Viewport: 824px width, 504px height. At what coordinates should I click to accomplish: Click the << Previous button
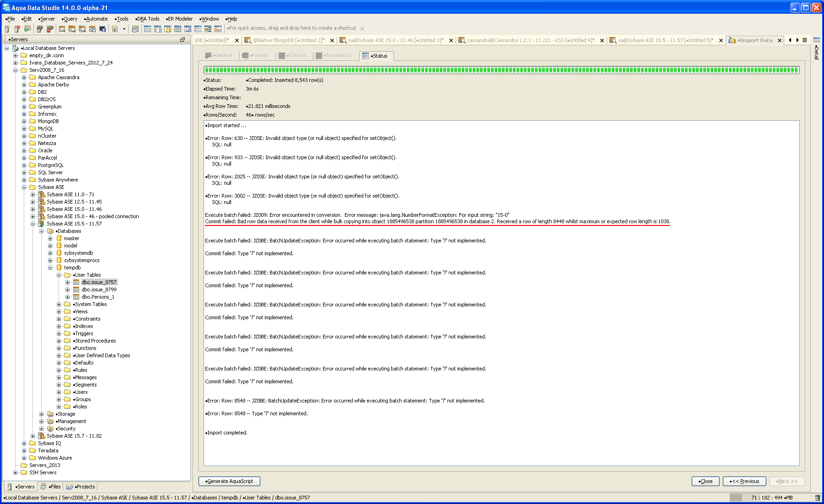744,481
